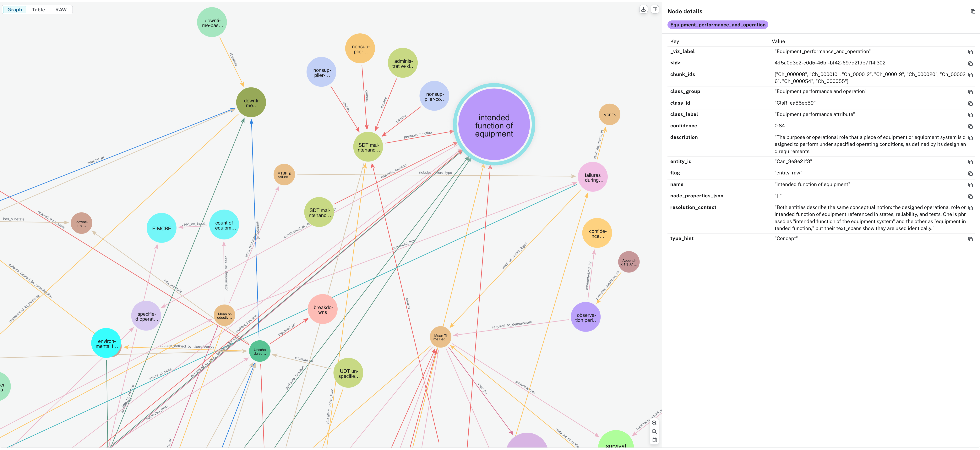Select the MTBF_p failure… node
980x450 pixels.
pos(284,175)
